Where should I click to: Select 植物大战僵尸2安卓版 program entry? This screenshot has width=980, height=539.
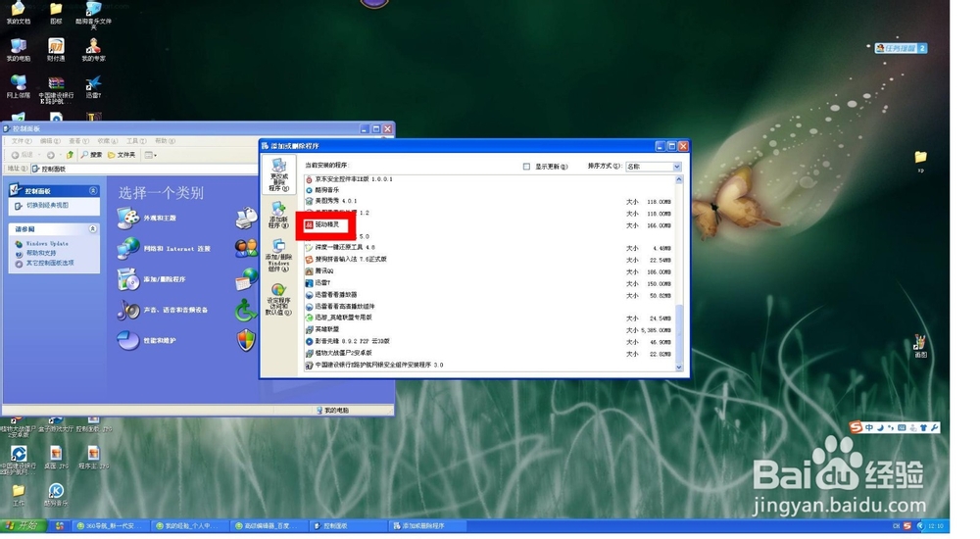point(339,353)
